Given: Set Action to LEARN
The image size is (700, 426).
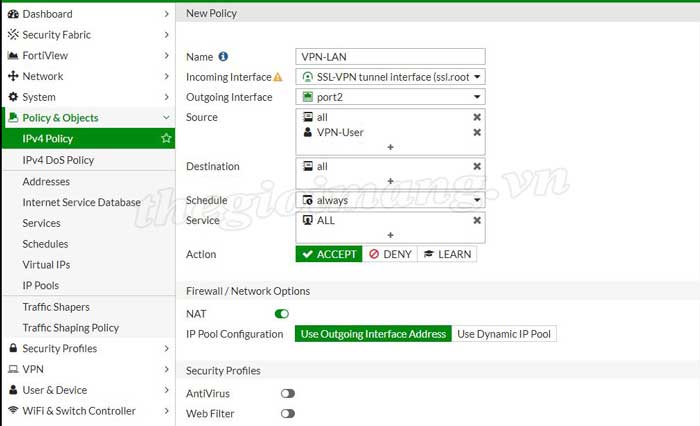Looking at the screenshot, I should pos(447,254).
